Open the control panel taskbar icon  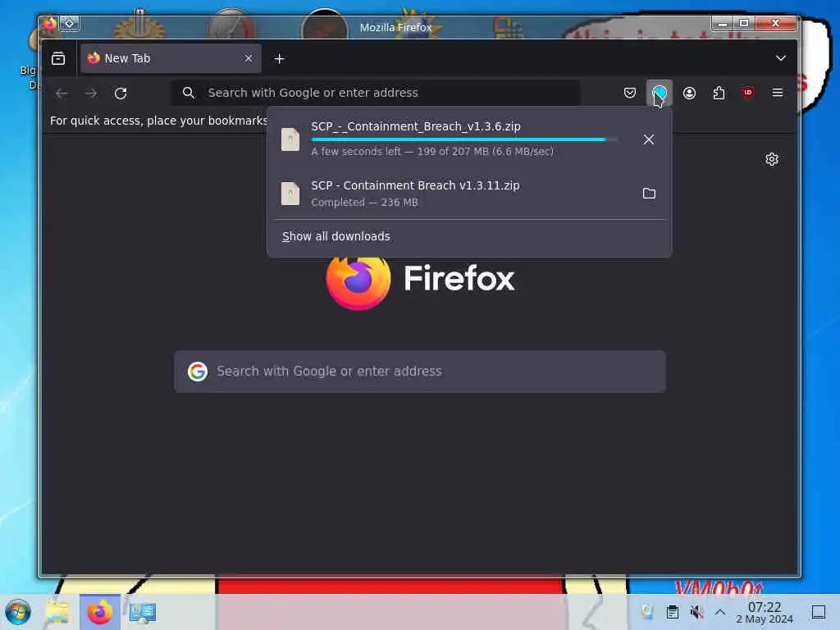tap(142, 612)
